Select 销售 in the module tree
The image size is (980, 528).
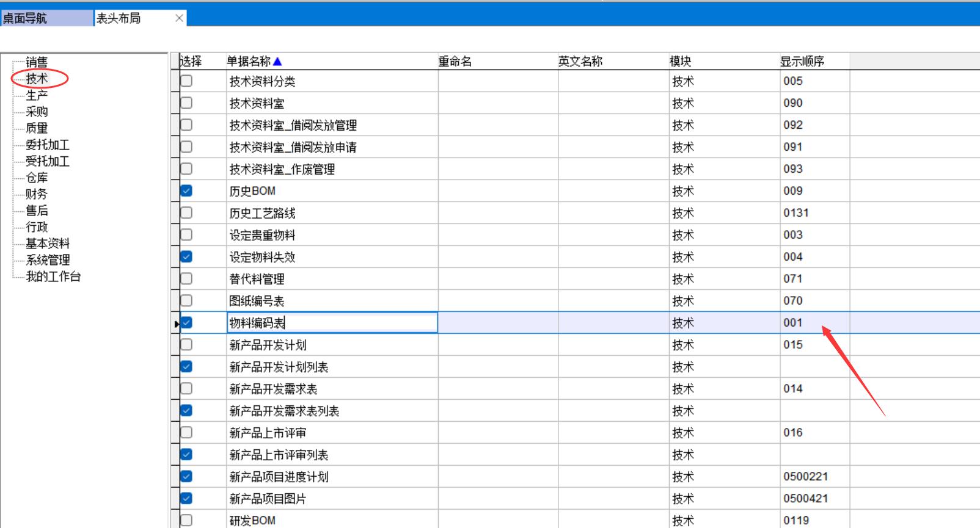37,62
